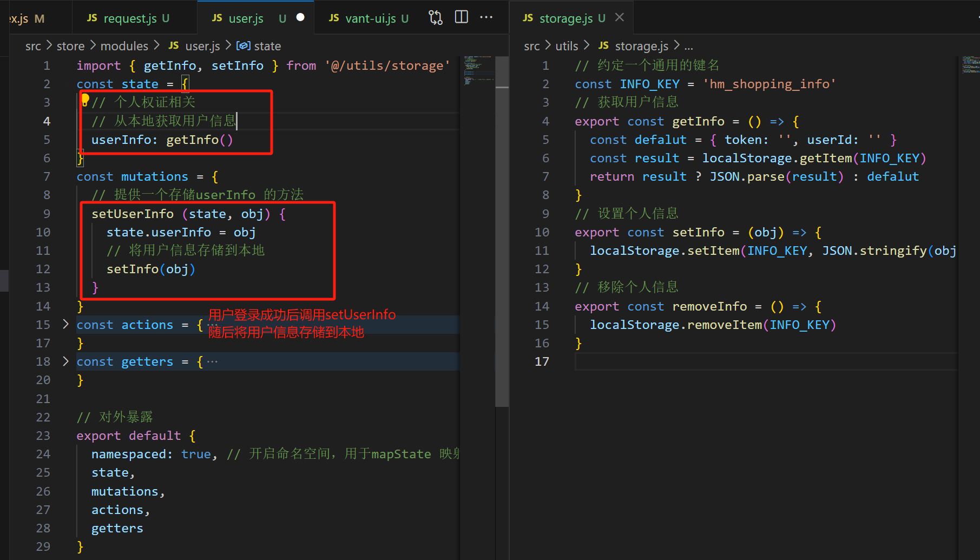Click the unsaved dot on user.js tab
The width and height of the screenshot is (980, 560).
[300, 18]
